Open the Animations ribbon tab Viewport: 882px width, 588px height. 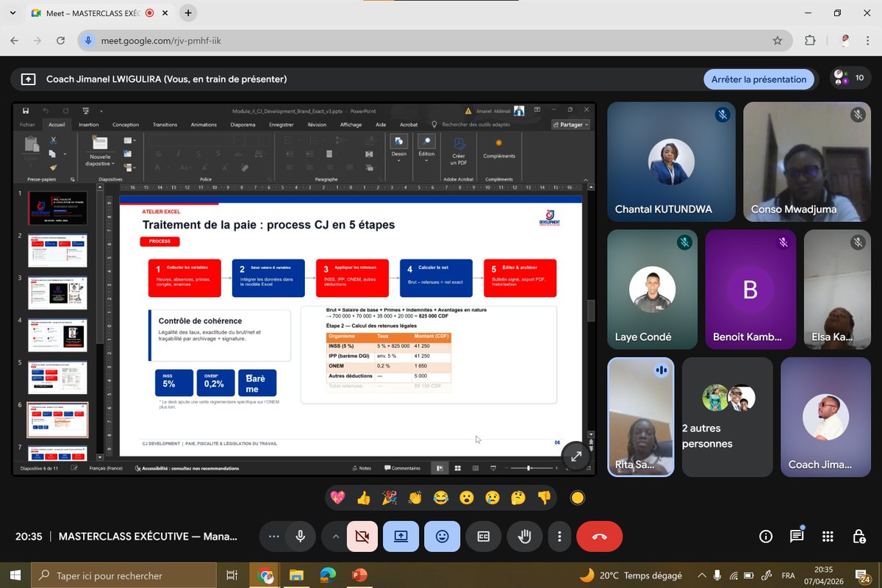[x=204, y=124]
